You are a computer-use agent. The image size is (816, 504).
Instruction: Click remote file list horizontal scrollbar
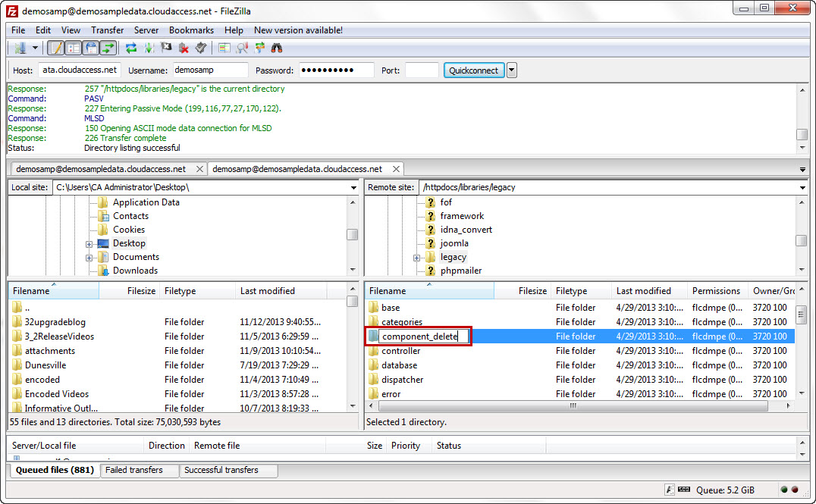pos(573,405)
